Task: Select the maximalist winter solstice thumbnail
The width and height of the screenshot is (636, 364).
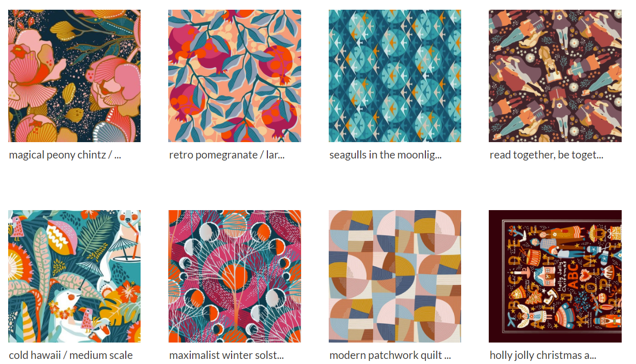Action: (x=235, y=276)
